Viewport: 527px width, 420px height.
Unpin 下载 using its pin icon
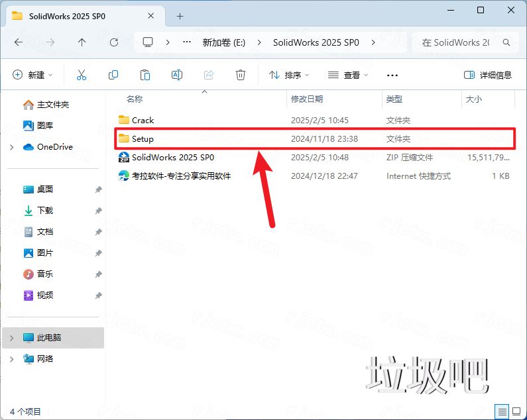(x=98, y=211)
